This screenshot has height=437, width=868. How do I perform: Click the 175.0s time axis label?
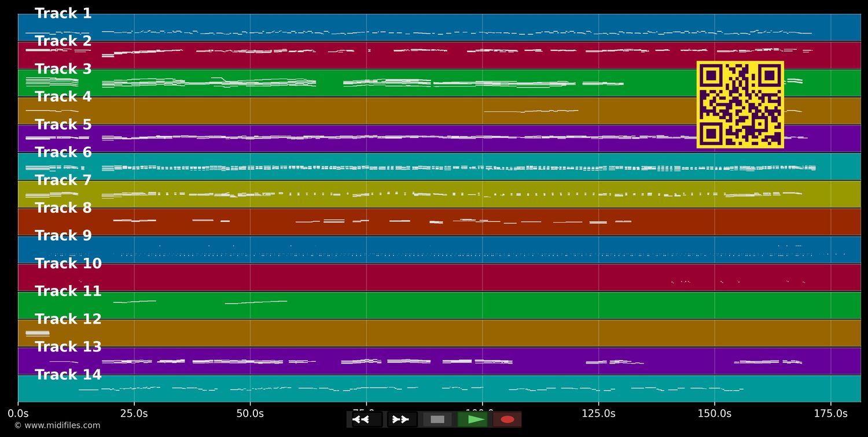pyautogui.click(x=830, y=413)
